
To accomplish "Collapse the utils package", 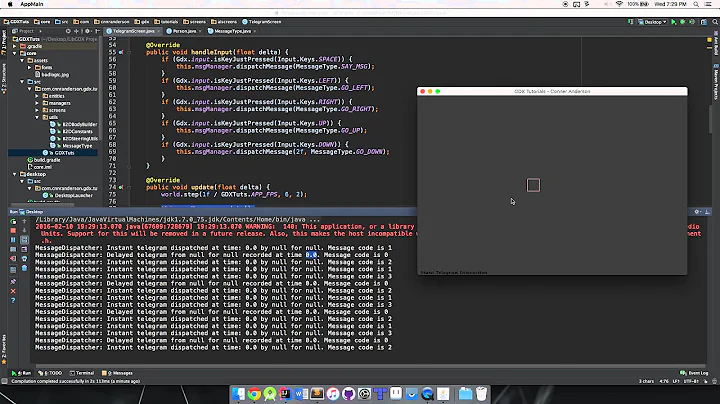I will tap(37, 118).
